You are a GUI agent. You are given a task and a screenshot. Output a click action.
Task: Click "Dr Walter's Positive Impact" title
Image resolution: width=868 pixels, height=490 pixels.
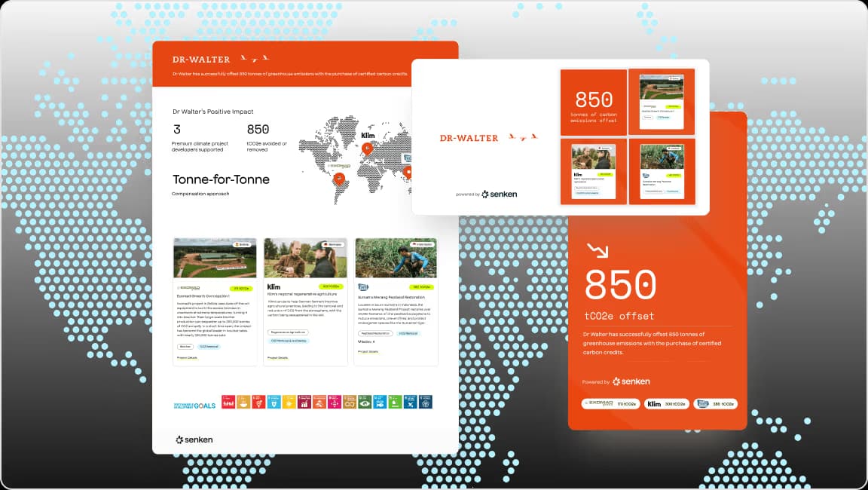[x=213, y=112]
